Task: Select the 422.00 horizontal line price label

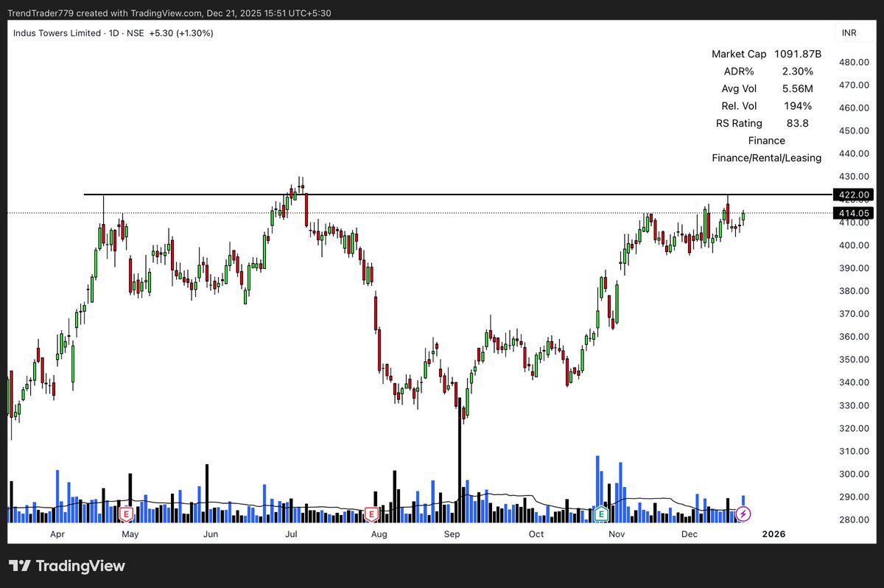Action: pos(853,195)
